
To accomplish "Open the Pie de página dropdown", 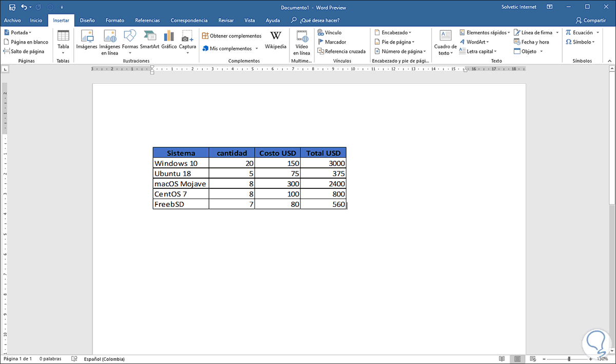I will click(394, 42).
